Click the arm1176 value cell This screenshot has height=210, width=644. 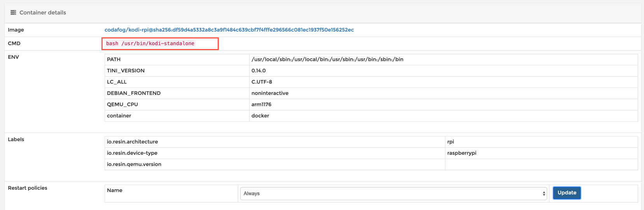(x=261, y=105)
